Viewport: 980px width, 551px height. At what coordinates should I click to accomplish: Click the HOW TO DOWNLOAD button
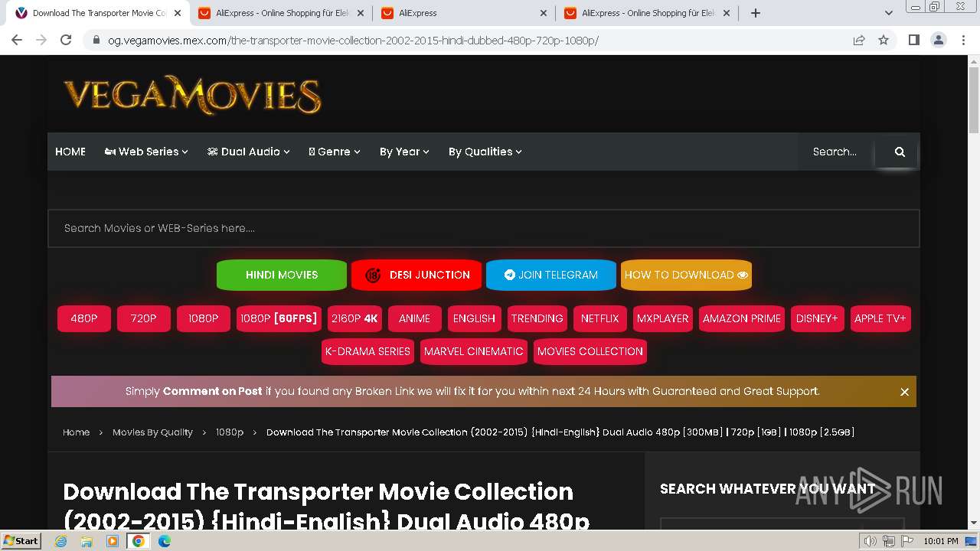coord(686,275)
